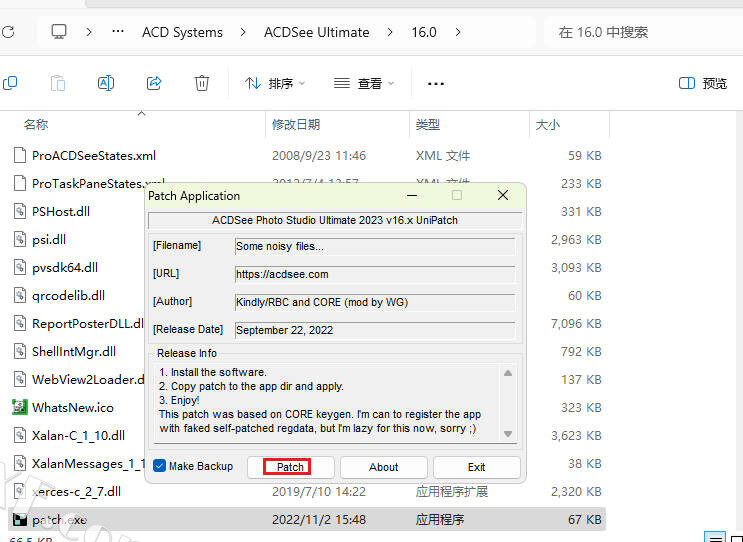
Task: Click the ShellIntMgr.dll file icon
Action: pyautogui.click(x=19, y=351)
